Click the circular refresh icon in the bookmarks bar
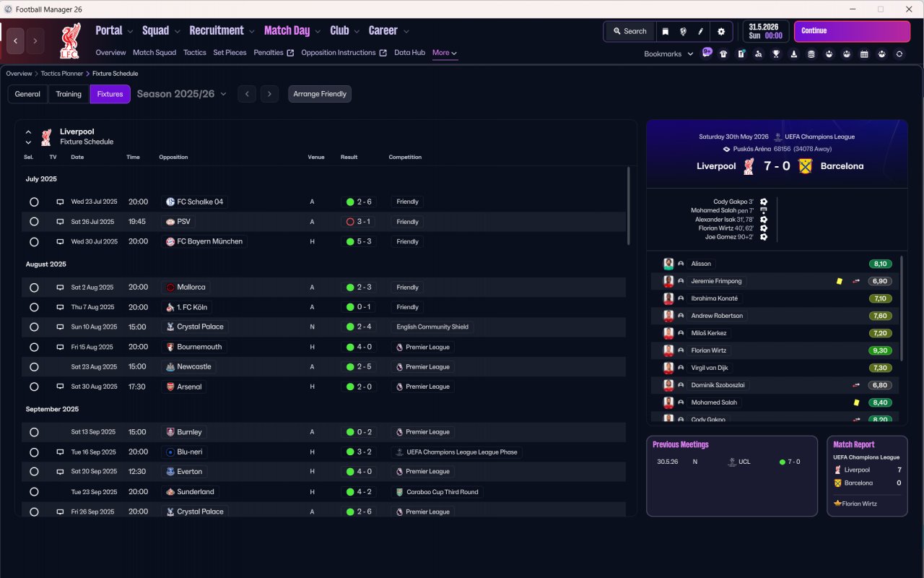The width and height of the screenshot is (924, 578). tap(899, 54)
